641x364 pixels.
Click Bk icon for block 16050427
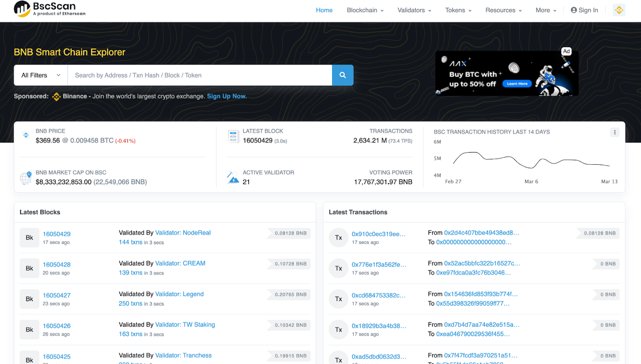(29, 299)
